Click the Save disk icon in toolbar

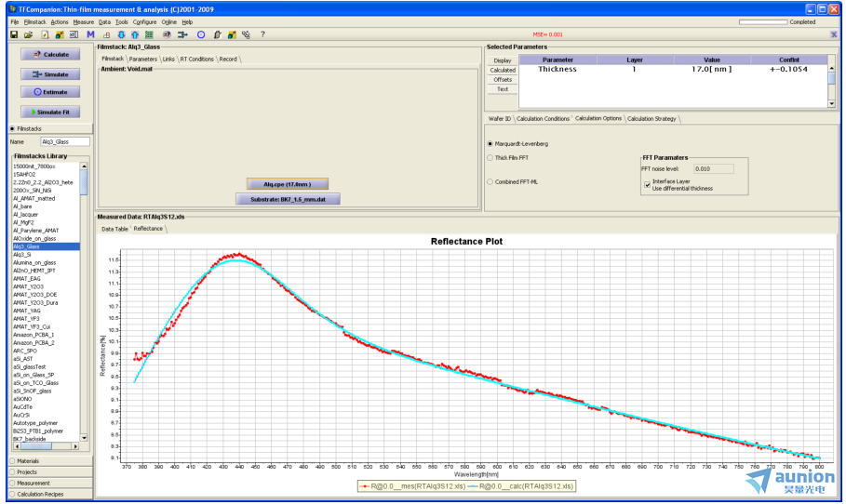[14, 34]
